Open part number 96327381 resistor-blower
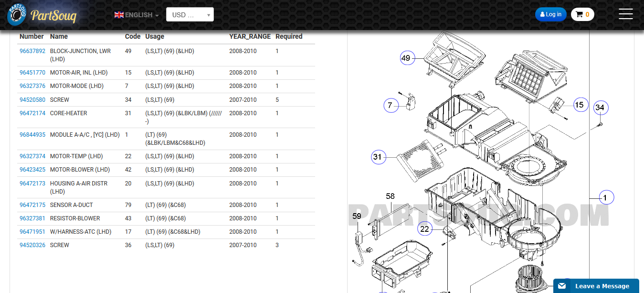 pos(32,218)
